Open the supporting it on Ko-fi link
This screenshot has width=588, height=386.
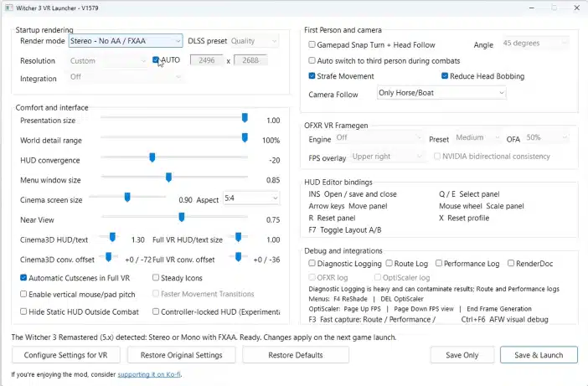click(x=149, y=374)
